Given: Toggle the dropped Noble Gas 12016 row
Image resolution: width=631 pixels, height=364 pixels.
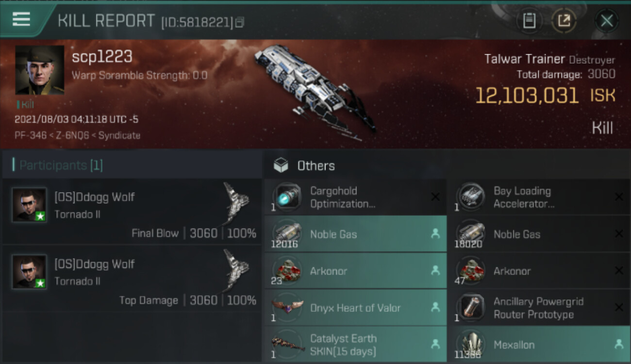Looking at the screenshot, I should pos(355,234).
